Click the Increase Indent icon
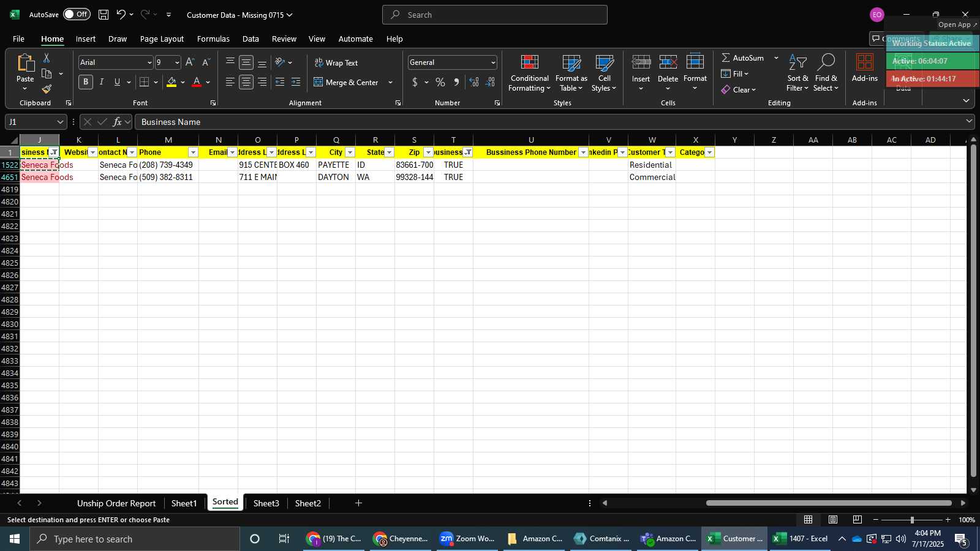980x551 pixels. [x=296, y=82]
